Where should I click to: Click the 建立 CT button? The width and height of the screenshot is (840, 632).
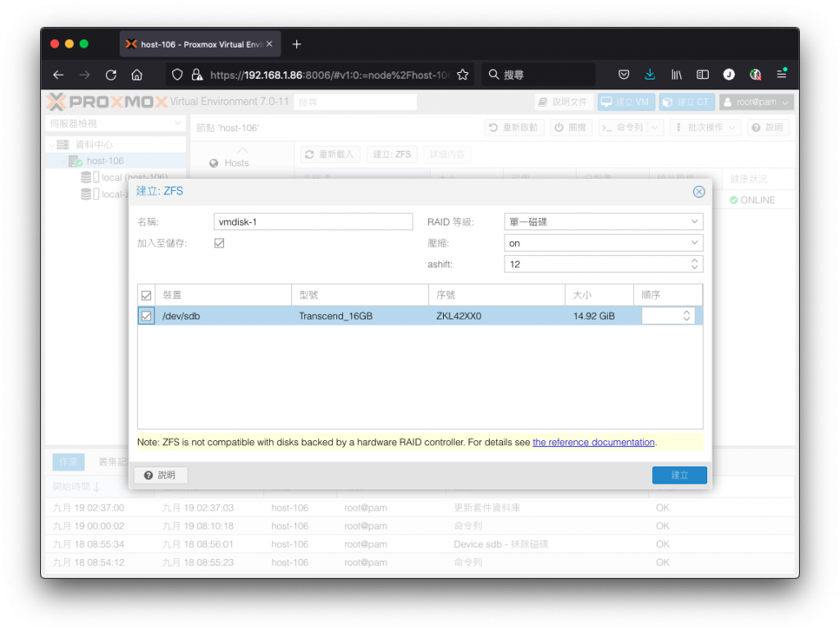click(687, 102)
